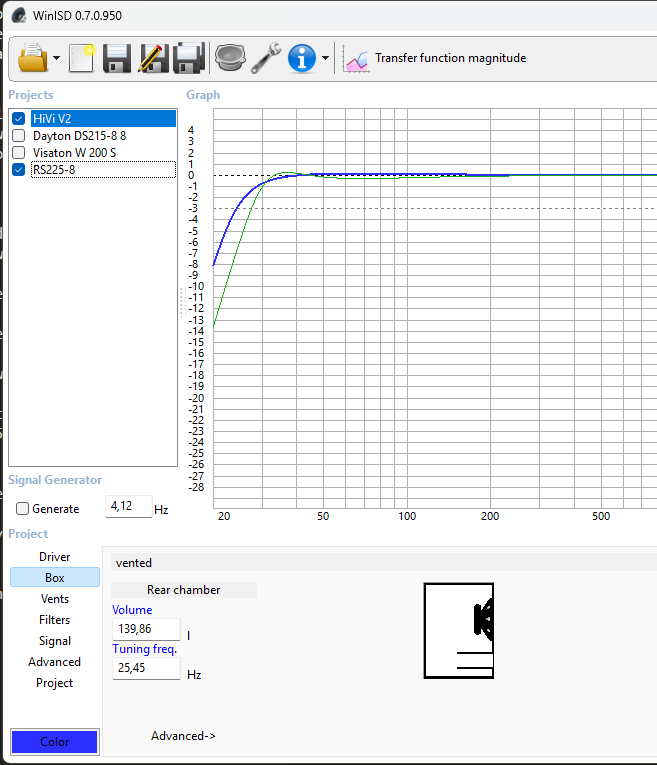
Task: Open the vented box type dropdown
Action: (x=383, y=563)
